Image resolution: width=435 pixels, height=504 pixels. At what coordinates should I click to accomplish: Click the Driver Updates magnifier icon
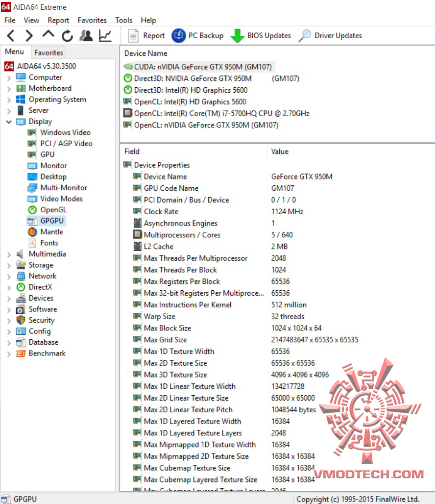click(305, 36)
